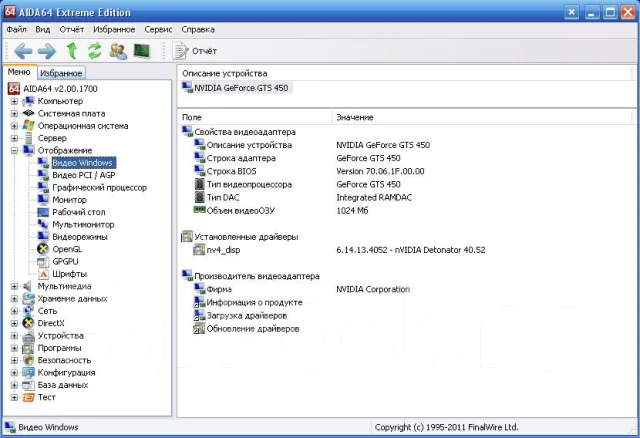Click the Компьютер icon in tree
The image size is (640, 438).
tap(28, 101)
